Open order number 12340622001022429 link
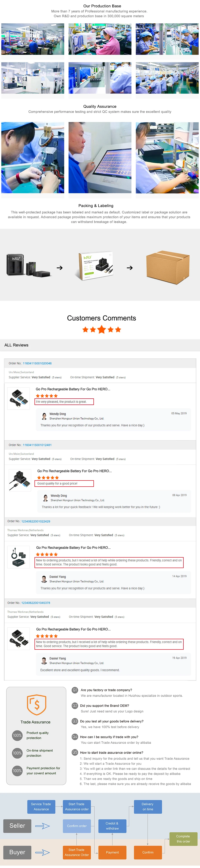The image size is (200, 868). (x=36, y=521)
